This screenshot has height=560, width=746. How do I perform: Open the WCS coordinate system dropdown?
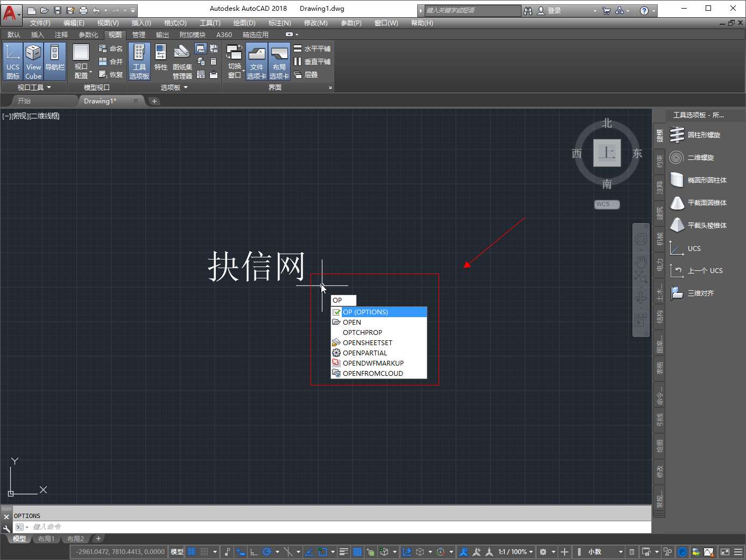click(607, 204)
